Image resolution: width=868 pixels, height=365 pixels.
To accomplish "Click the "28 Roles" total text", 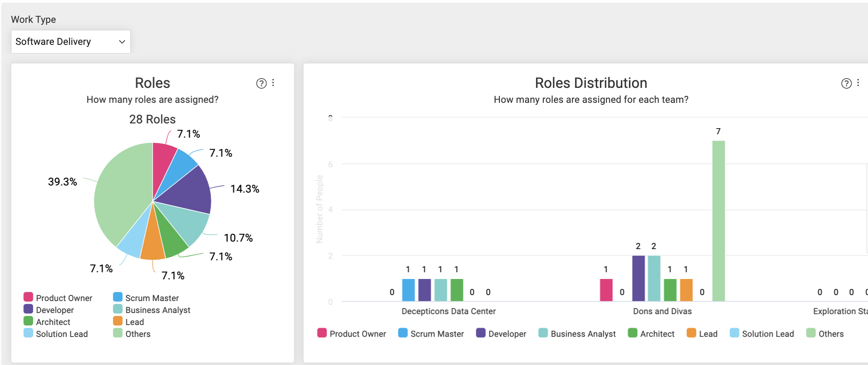I will click(x=152, y=119).
